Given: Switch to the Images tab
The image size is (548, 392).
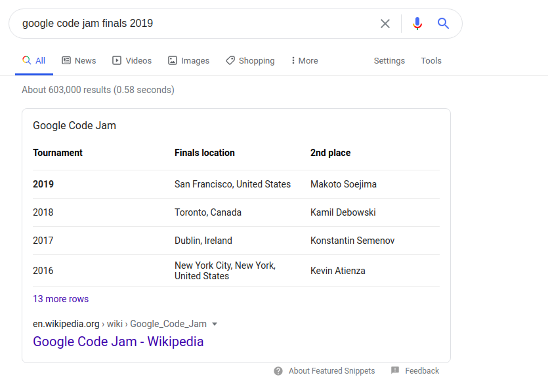Looking at the screenshot, I should [x=189, y=60].
